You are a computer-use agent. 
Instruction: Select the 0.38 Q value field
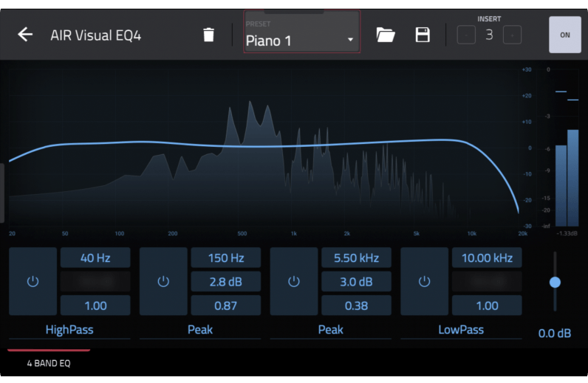tap(356, 306)
